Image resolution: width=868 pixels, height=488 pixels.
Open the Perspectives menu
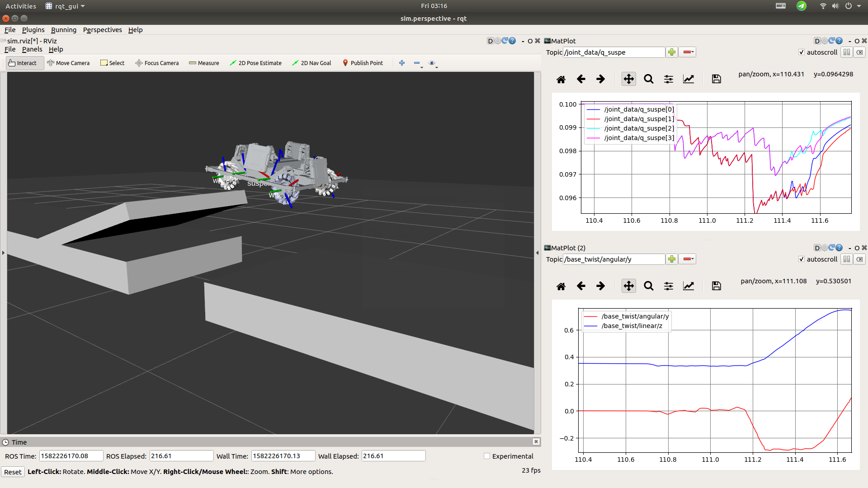coord(102,30)
